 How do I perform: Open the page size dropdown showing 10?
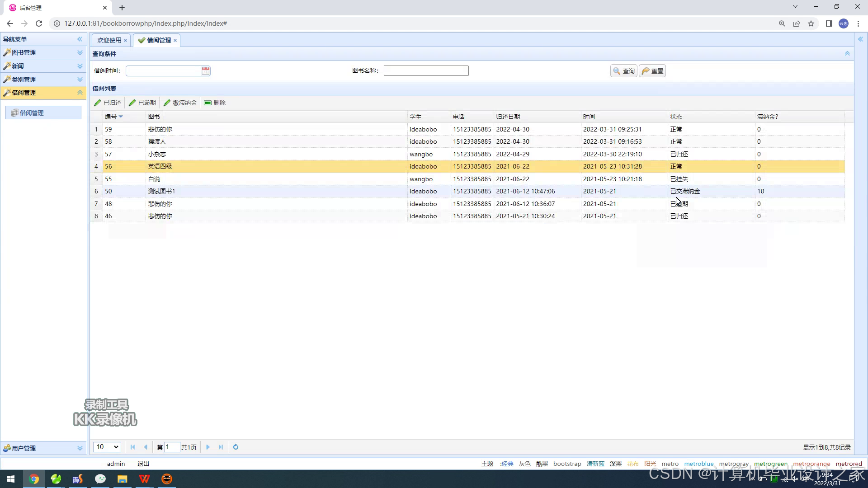click(107, 447)
